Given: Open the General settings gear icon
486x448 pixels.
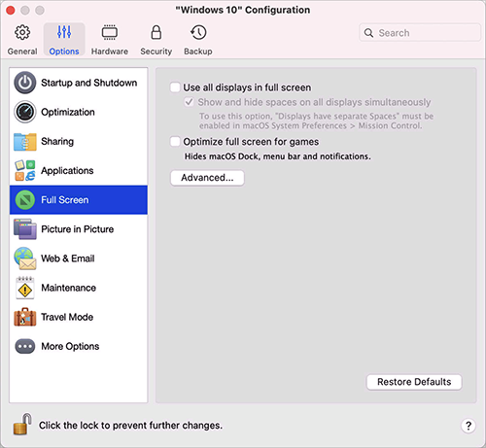Looking at the screenshot, I should (x=22, y=32).
